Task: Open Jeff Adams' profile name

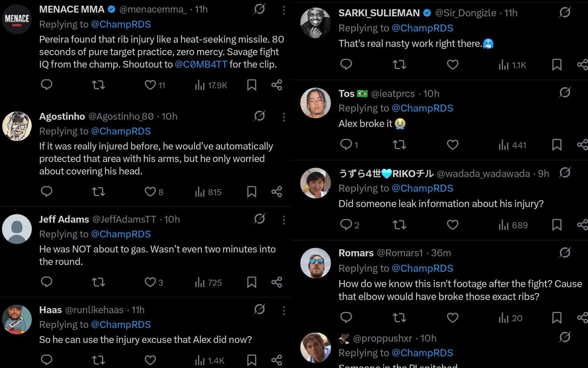Action: point(64,219)
